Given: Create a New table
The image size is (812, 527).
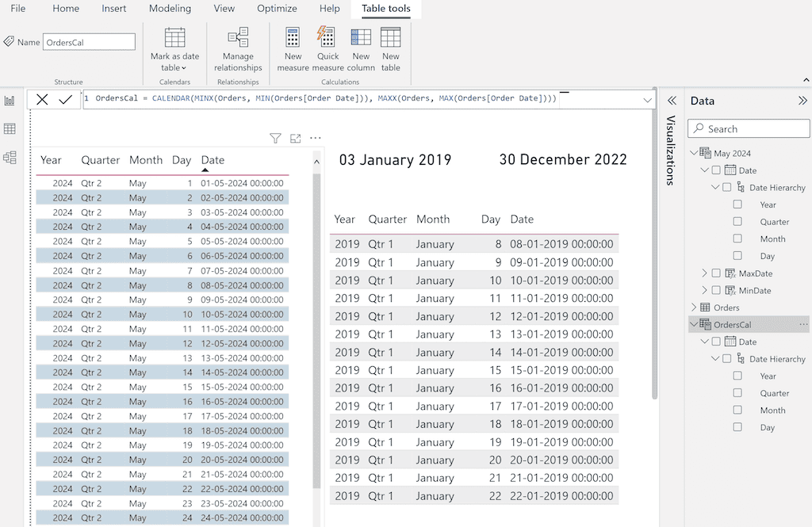Looking at the screenshot, I should tap(390, 48).
